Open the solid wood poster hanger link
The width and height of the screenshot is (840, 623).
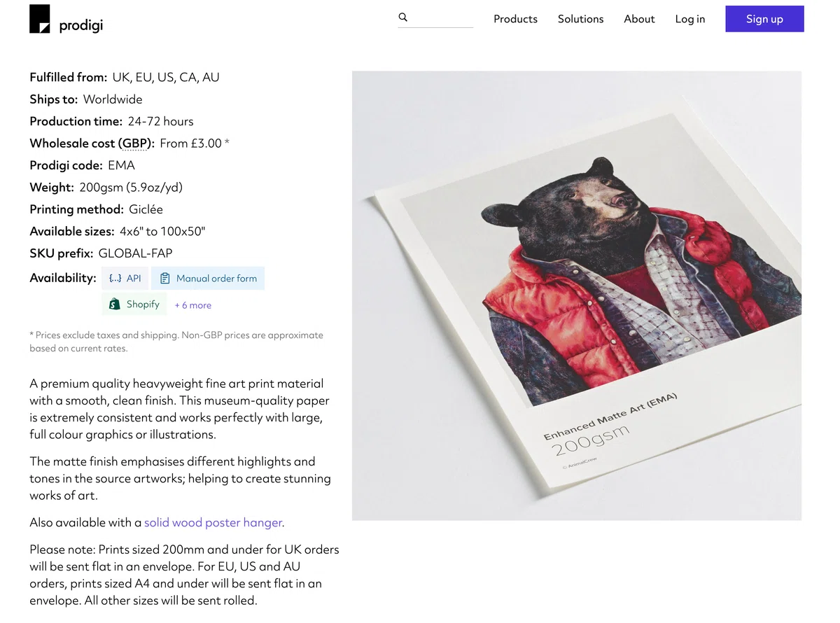pos(213,522)
